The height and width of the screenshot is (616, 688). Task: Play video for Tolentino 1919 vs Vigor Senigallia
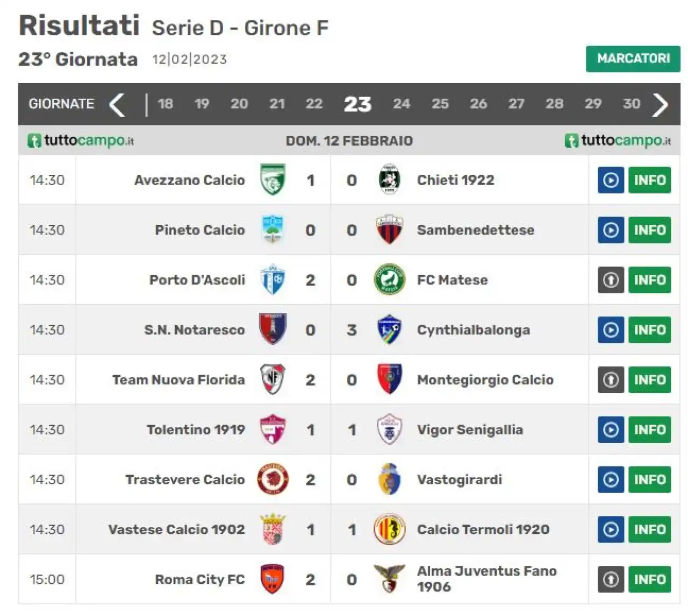pos(611,429)
